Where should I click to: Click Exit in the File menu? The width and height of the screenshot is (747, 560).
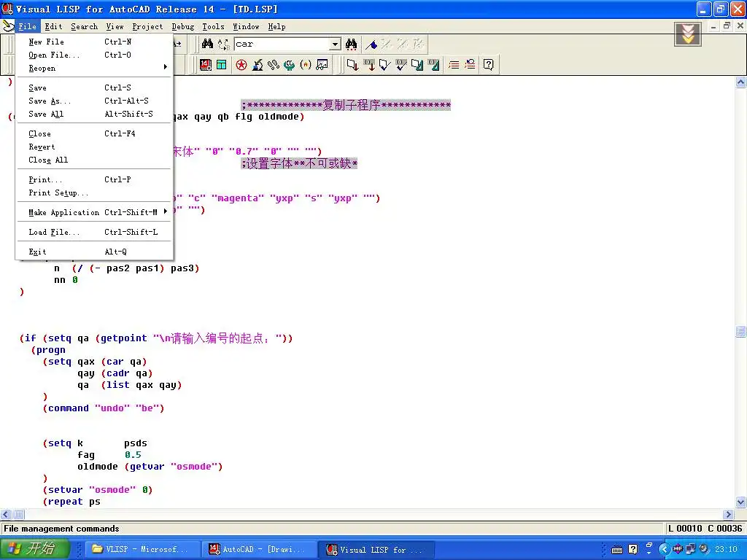click(x=93, y=252)
